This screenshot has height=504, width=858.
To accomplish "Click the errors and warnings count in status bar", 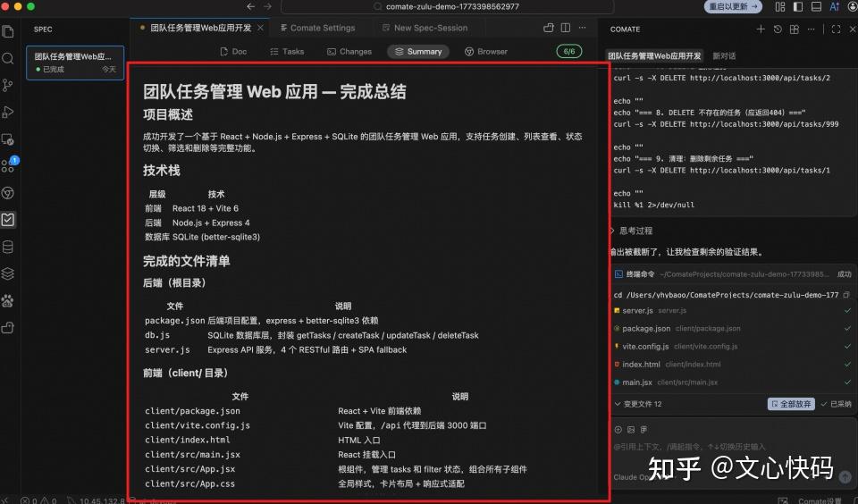I will tap(38, 500).
